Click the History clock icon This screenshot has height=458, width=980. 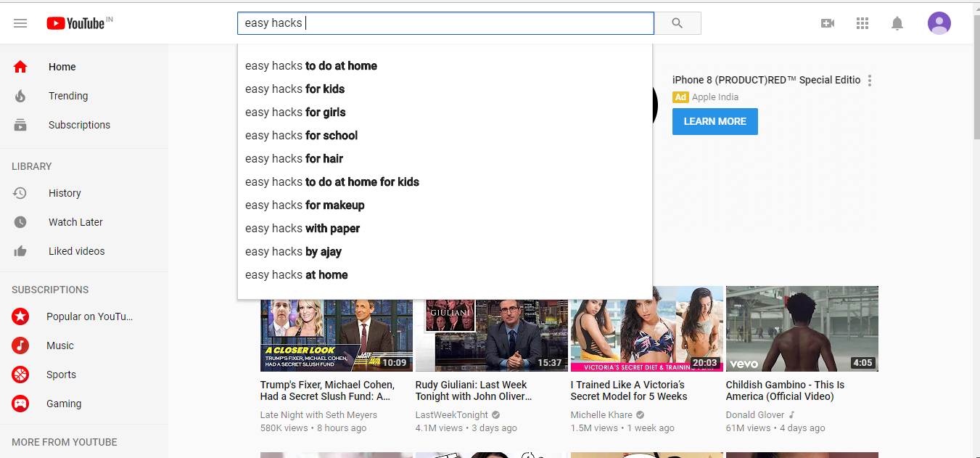coord(20,193)
